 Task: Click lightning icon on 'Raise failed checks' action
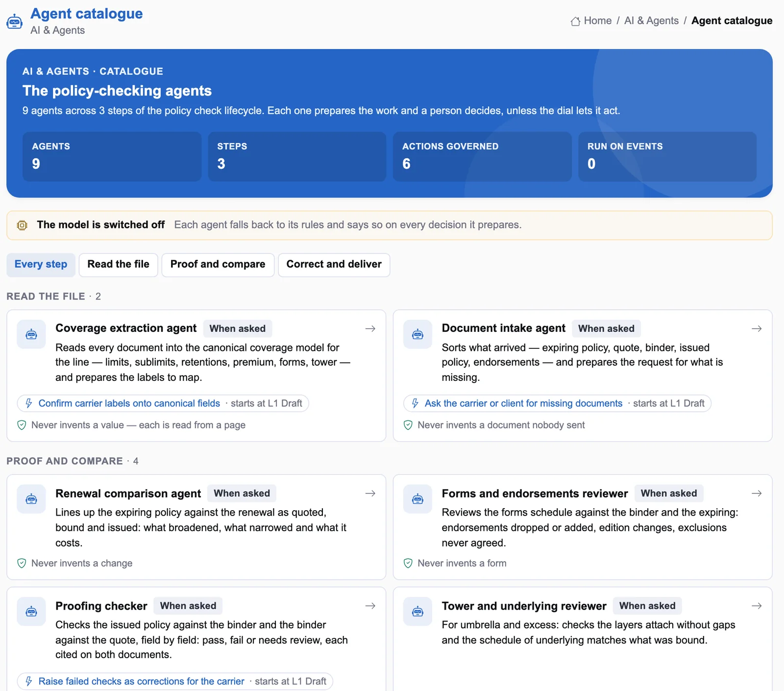pyautogui.click(x=29, y=681)
